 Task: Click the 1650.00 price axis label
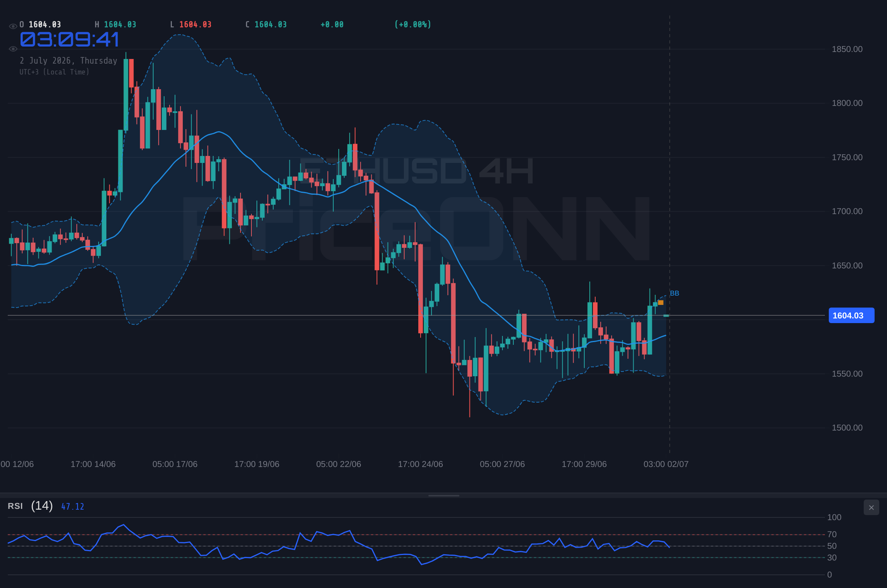[847, 266]
